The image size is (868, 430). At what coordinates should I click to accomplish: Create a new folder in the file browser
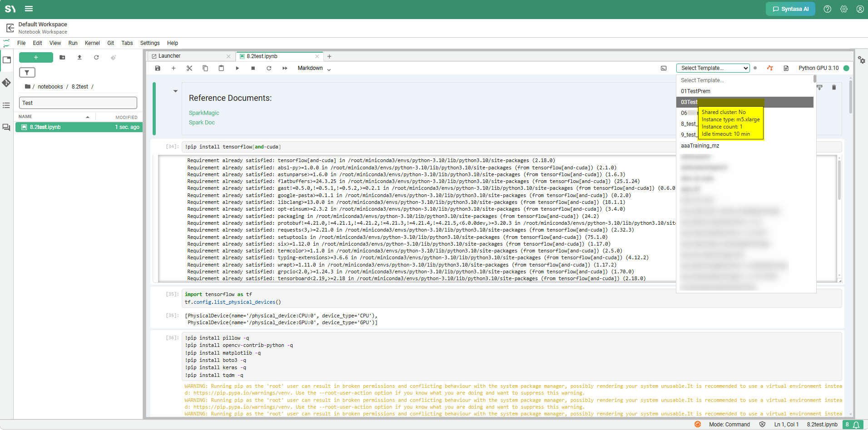tap(62, 57)
